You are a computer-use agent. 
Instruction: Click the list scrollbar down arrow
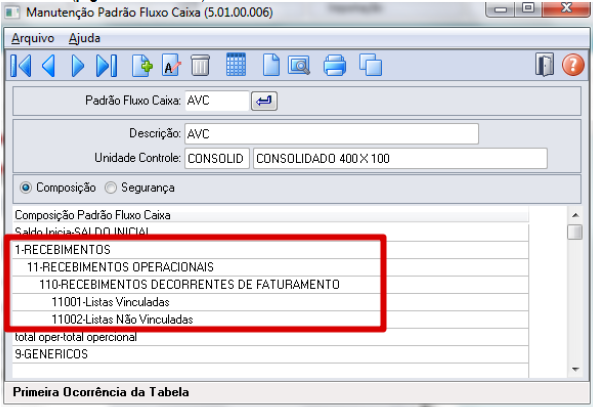coord(575,369)
